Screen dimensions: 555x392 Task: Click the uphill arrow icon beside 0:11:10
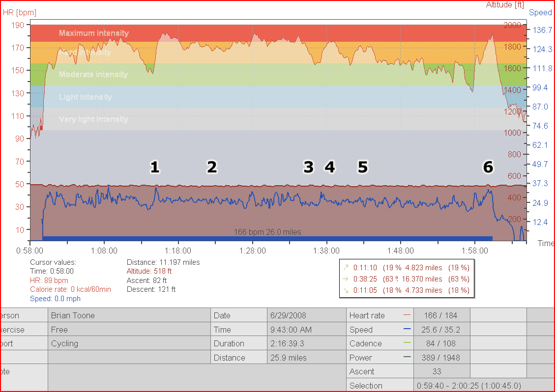tap(346, 267)
